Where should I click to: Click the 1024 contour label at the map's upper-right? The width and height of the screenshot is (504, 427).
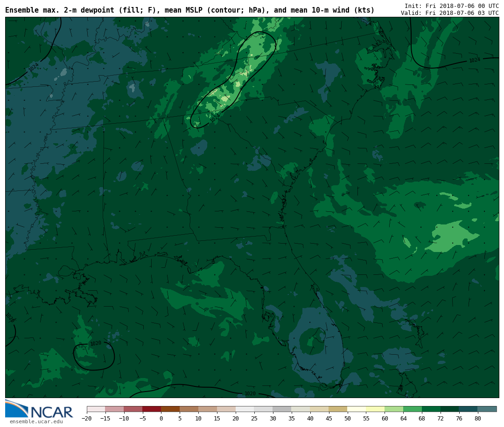coord(475,60)
